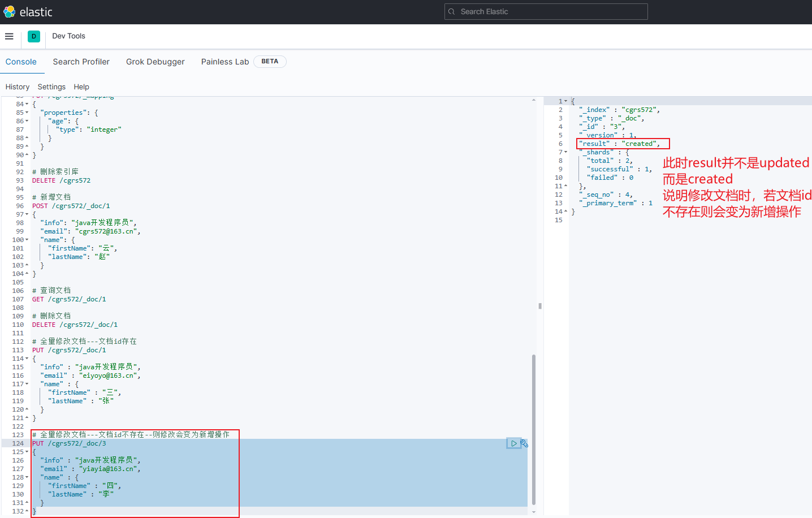Image resolution: width=812 pixels, height=518 pixels.
Task: Open the Grok Debugger tab
Action: (x=156, y=62)
